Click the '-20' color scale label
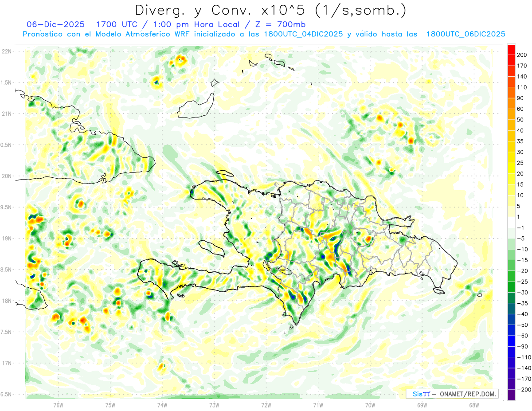Screen dimensions: 532x411 tap(522, 271)
